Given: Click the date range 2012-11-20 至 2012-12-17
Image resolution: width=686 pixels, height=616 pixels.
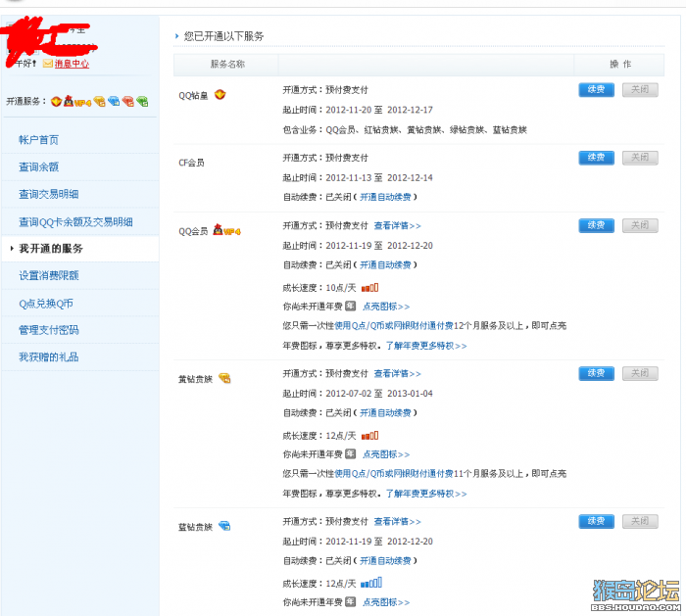Looking at the screenshot, I should point(379,110).
